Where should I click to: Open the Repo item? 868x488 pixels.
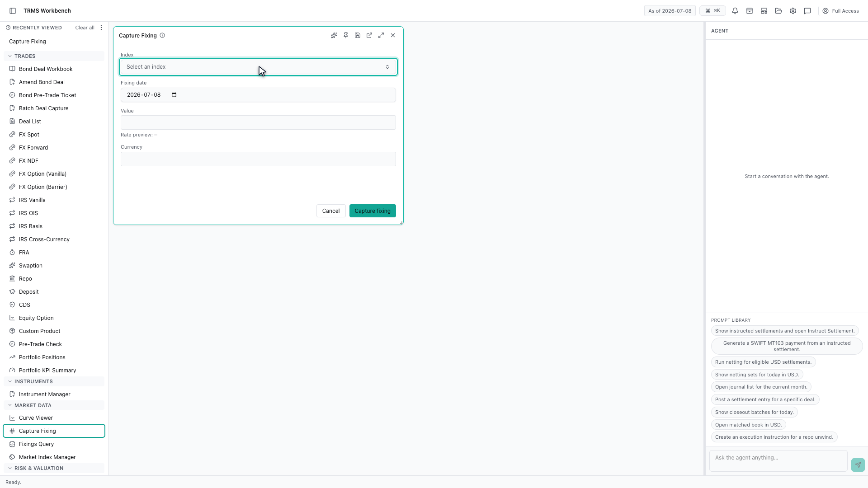click(x=54, y=279)
